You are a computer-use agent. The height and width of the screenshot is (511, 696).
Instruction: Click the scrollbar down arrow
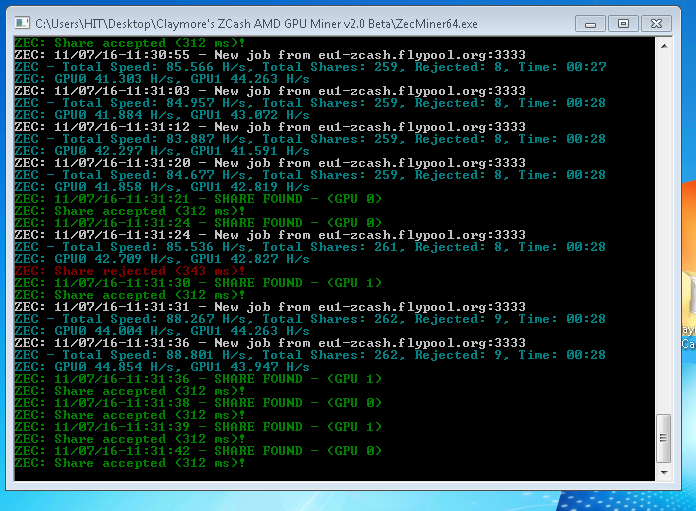pyautogui.click(x=664, y=472)
